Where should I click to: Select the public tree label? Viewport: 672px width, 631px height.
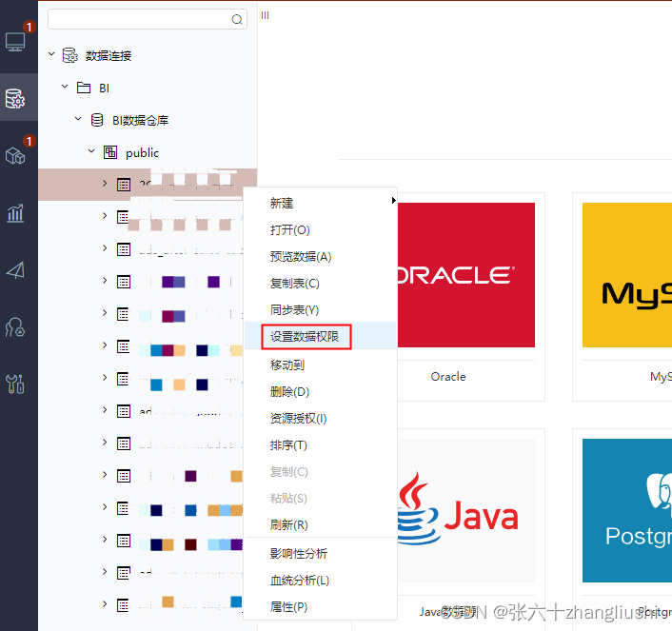click(x=142, y=152)
